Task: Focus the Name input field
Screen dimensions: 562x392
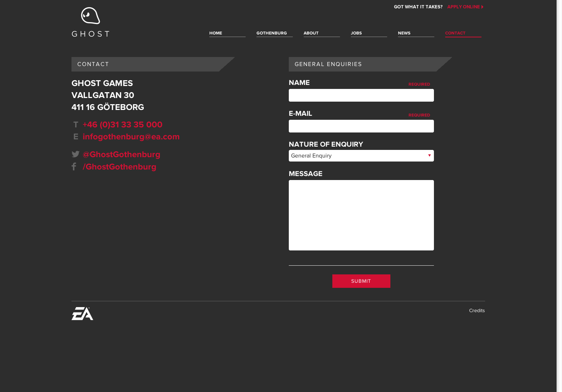Action: 361,95
